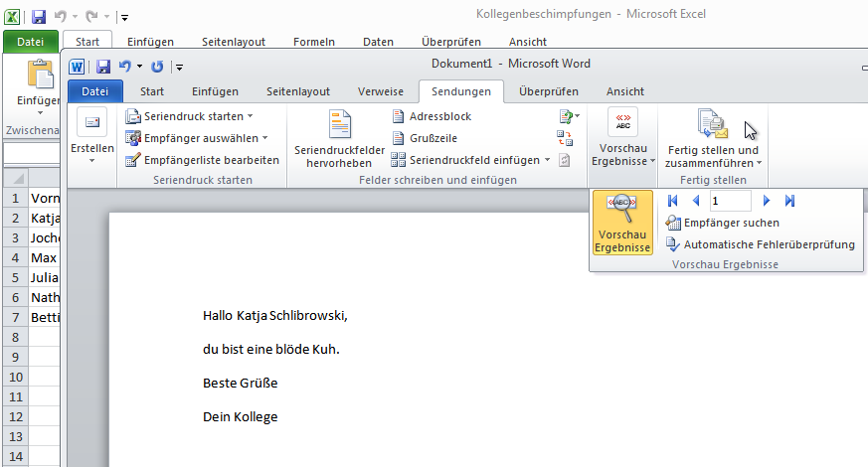The image size is (868, 467).
Task: Switch to Word Start tab
Action: (x=152, y=91)
